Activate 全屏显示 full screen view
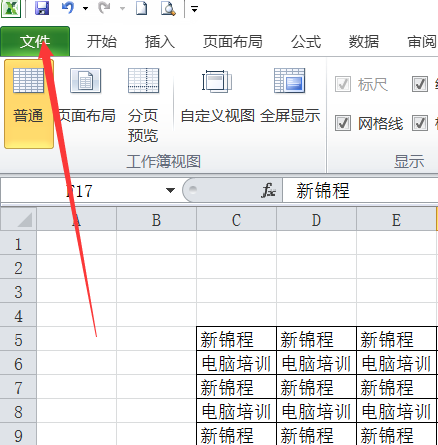The image size is (438, 445). click(x=290, y=96)
